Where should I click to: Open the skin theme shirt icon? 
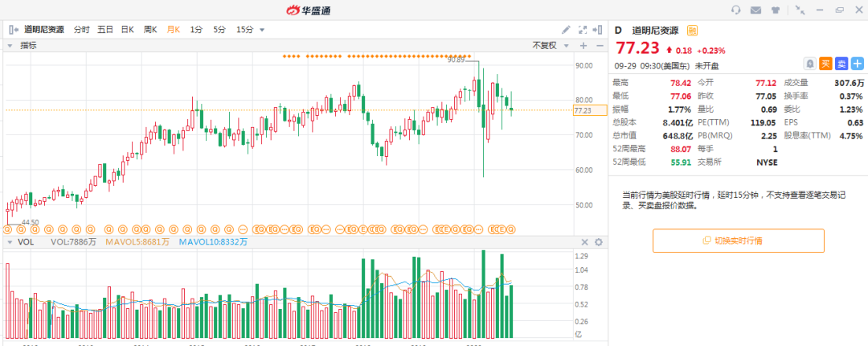point(775,10)
